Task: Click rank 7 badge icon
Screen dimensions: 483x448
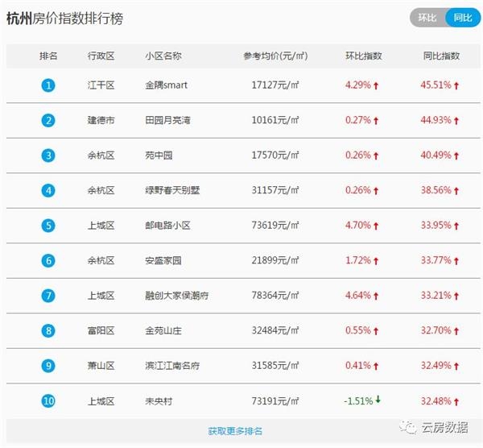Action: tap(48, 296)
